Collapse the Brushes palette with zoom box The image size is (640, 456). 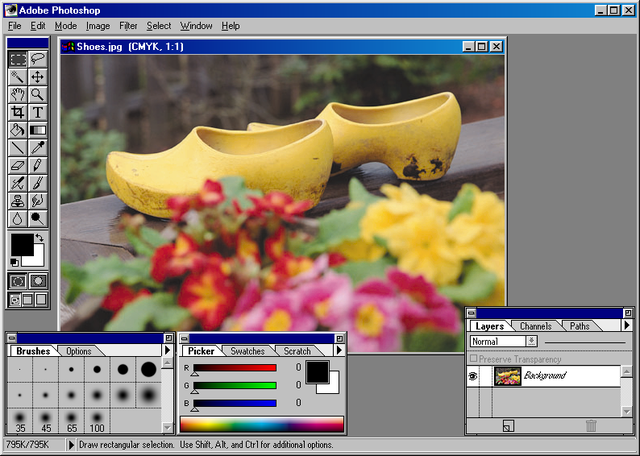[x=168, y=338]
